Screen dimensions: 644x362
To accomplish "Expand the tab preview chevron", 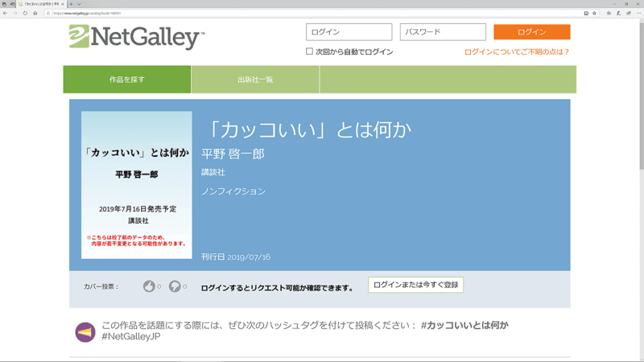I will pos(79,4).
